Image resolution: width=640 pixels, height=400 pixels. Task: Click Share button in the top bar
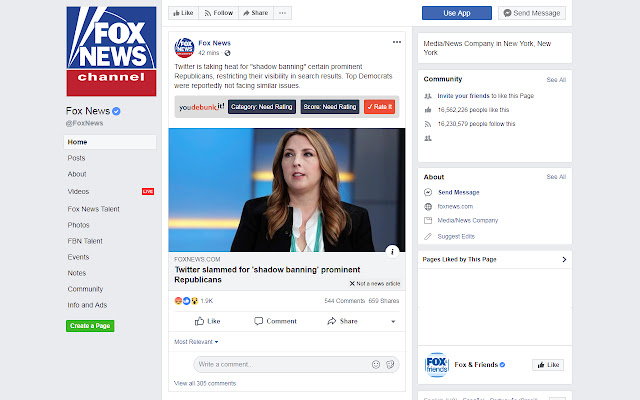[256, 13]
